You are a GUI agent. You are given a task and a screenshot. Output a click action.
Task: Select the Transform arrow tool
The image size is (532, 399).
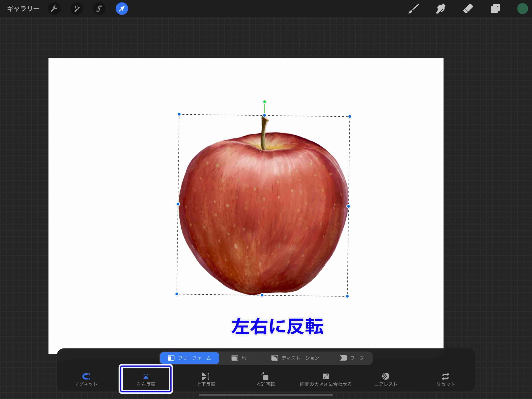coord(121,9)
